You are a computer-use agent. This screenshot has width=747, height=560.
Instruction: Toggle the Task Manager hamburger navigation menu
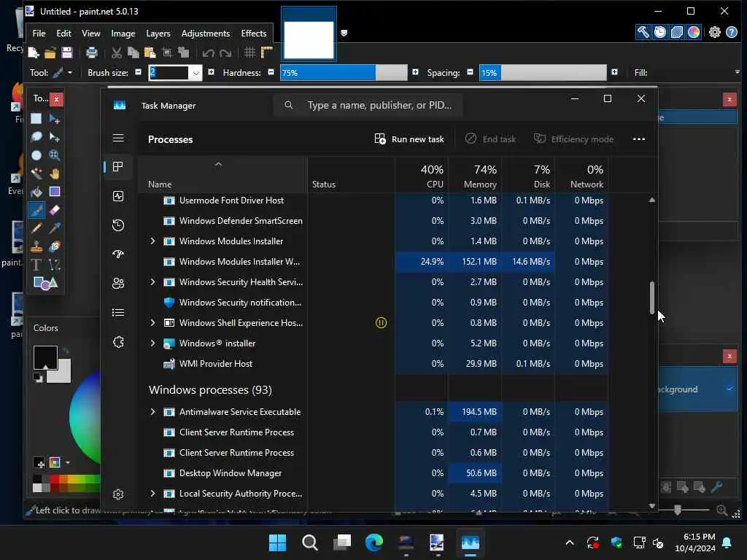coord(118,138)
